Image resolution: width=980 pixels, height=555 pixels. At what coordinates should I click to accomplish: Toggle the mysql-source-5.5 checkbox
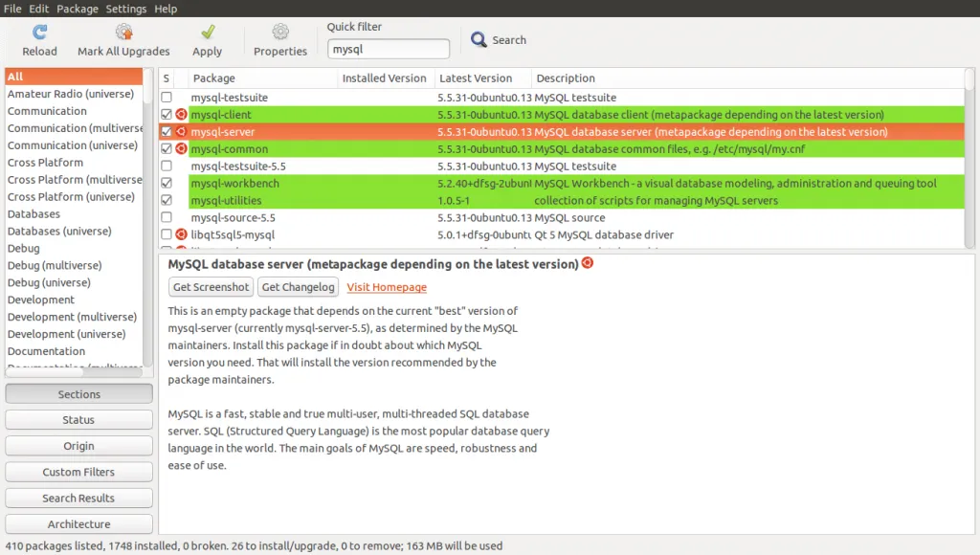click(167, 217)
